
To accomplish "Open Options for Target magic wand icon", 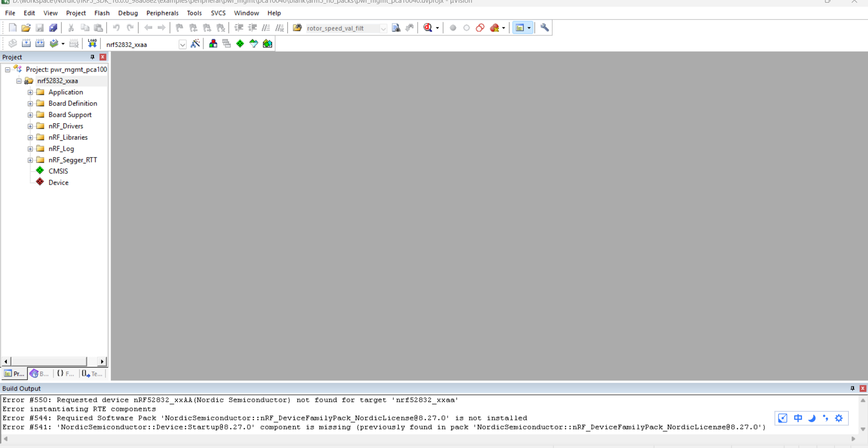I will click(195, 44).
